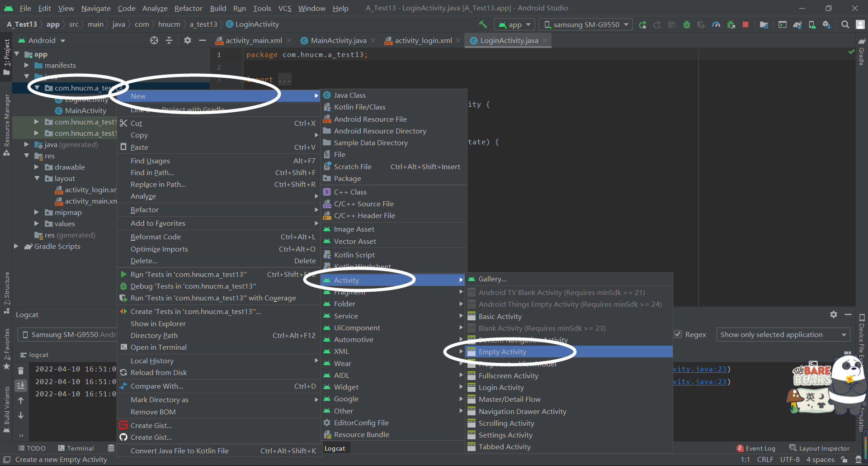The height and width of the screenshot is (466, 868).
Task: Click the Make Project hammer icon
Action: [x=483, y=24]
